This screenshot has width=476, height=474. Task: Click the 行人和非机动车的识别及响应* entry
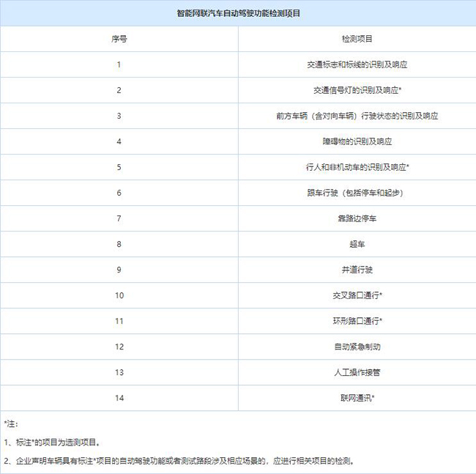(357, 167)
